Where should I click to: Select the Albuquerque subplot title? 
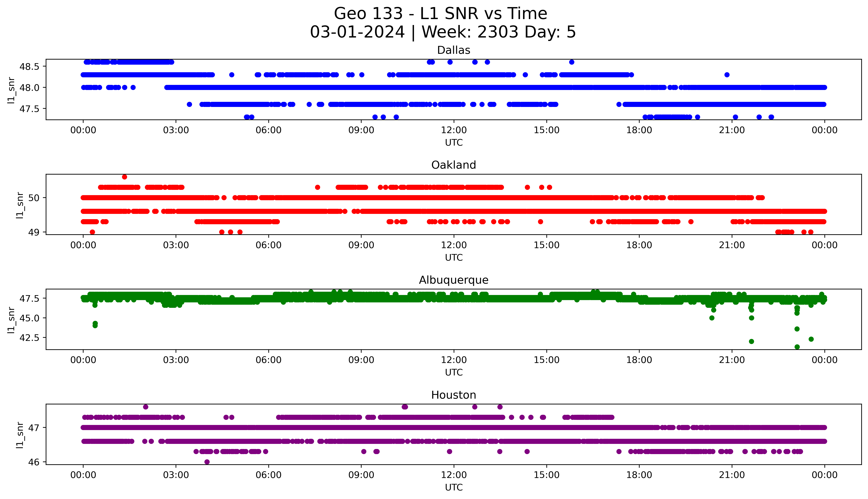click(x=454, y=280)
